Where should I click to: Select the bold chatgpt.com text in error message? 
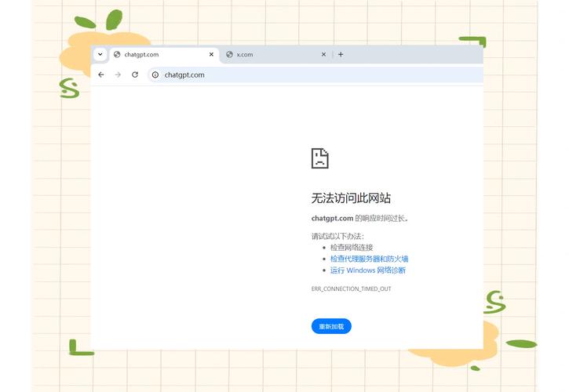[x=332, y=218]
